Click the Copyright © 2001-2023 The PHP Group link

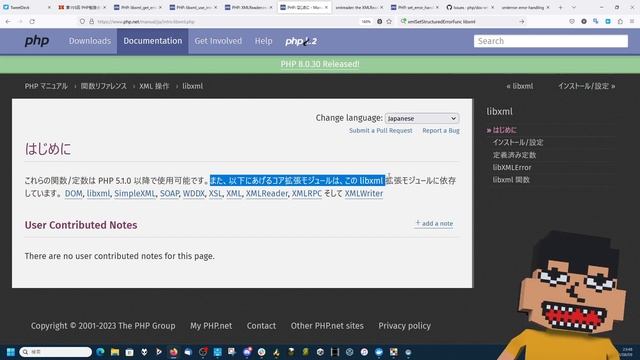103,326
